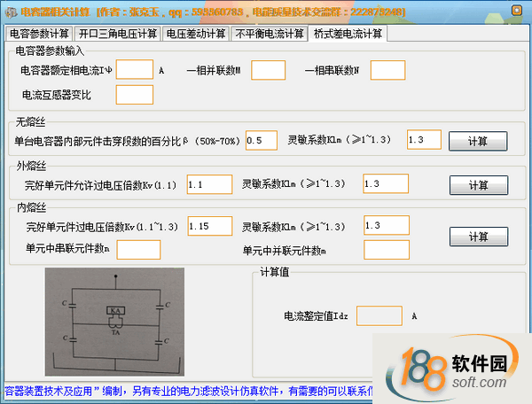Click the 电流整定值Idz result field
Image resolution: width=532 pixels, height=404 pixels.
click(379, 316)
